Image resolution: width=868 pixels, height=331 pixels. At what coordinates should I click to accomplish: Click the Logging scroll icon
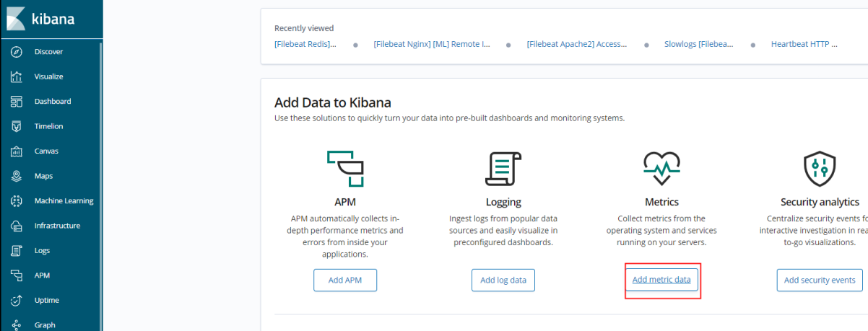click(x=503, y=169)
